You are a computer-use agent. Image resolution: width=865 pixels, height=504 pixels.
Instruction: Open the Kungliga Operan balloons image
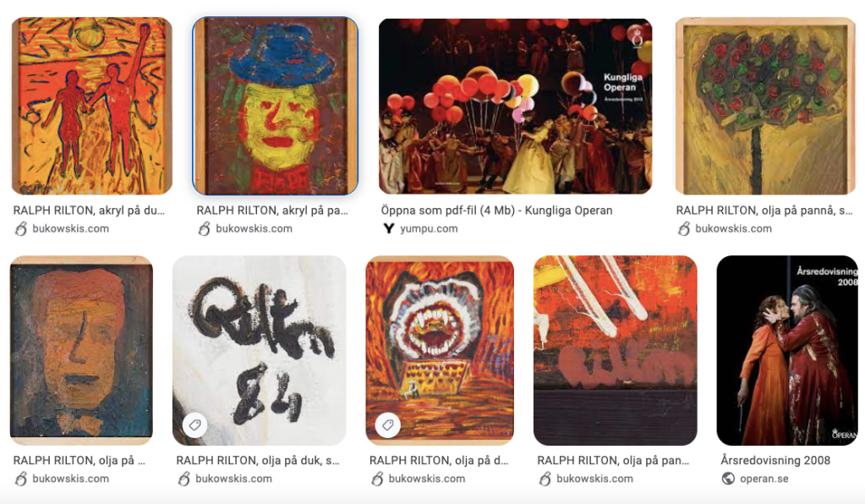point(515,106)
